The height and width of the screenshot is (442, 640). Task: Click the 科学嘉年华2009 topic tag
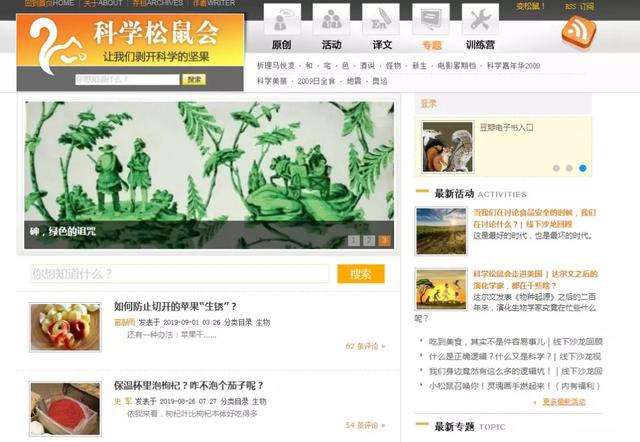tap(513, 66)
